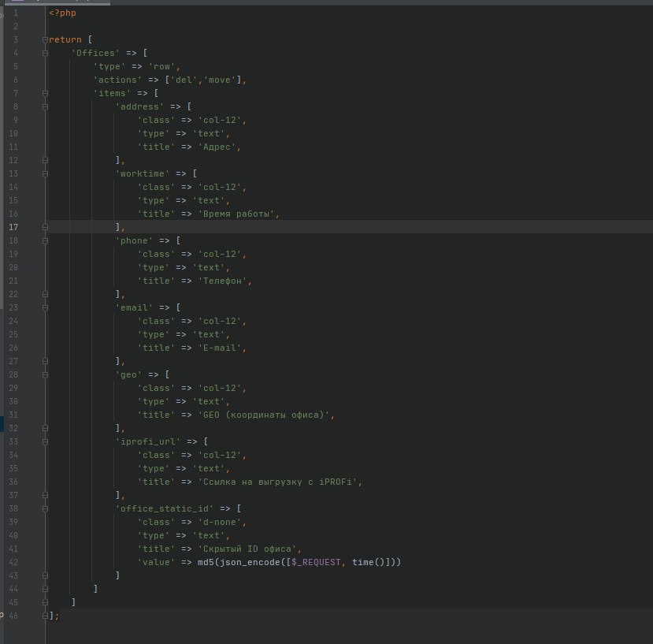The width and height of the screenshot is (653, 644).
Task: Click the closing fold marker on line 17
Action: [x=45, y=227]
